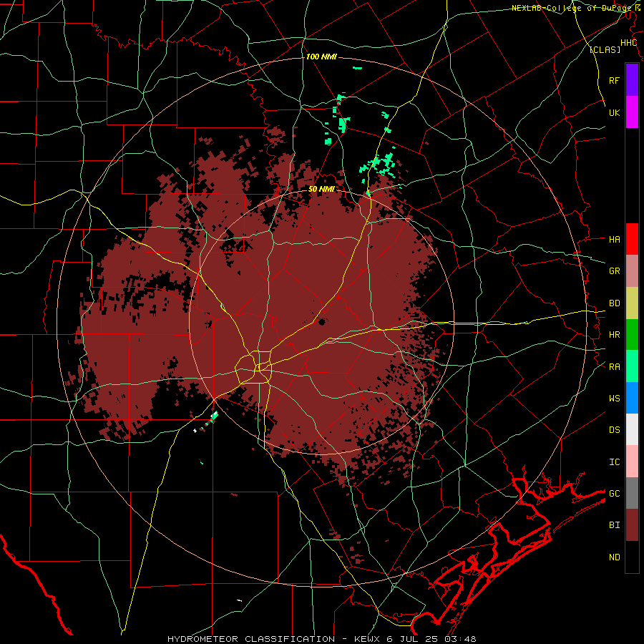Screen dimensions: 644x644
Task: Select the 'GR' legend label
Action: coord(614,271)
